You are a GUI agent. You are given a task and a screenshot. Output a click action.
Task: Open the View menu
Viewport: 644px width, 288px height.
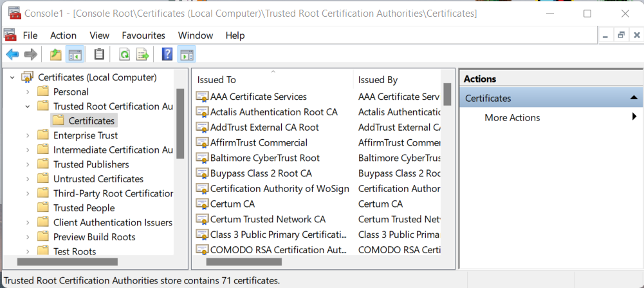(99, 35)
